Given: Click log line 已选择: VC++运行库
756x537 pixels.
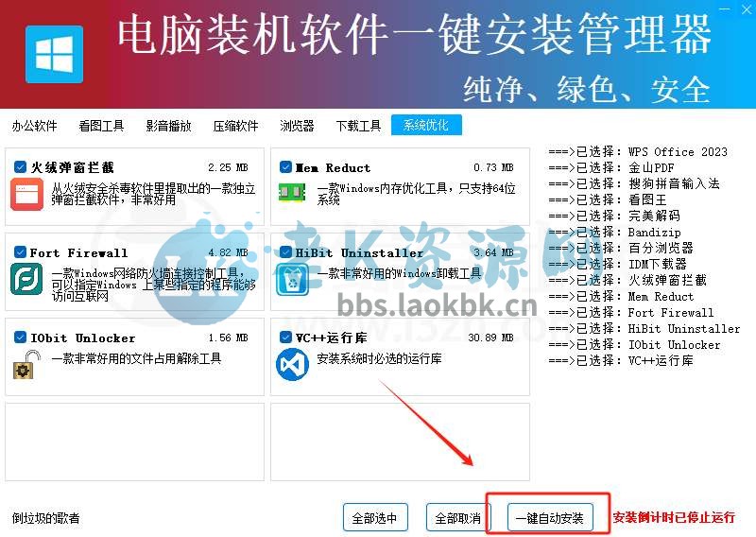Looking at the screenshot, I should click(621, 360).
